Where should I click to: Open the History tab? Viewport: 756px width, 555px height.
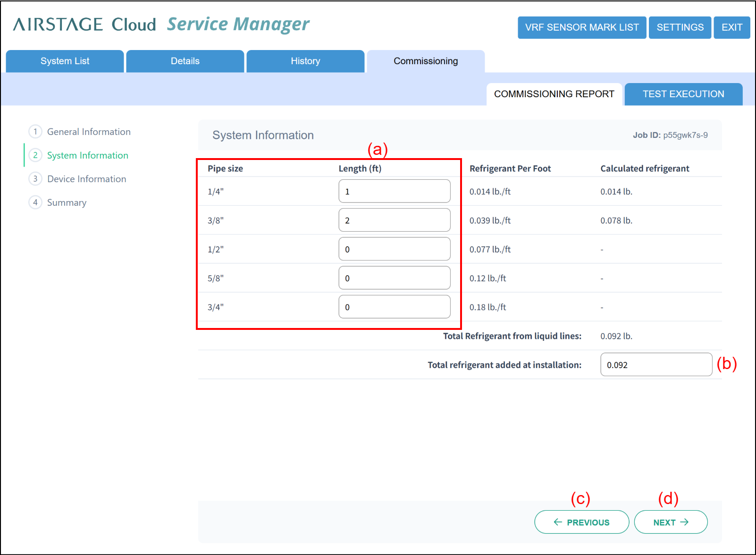(x=305, y=61)
